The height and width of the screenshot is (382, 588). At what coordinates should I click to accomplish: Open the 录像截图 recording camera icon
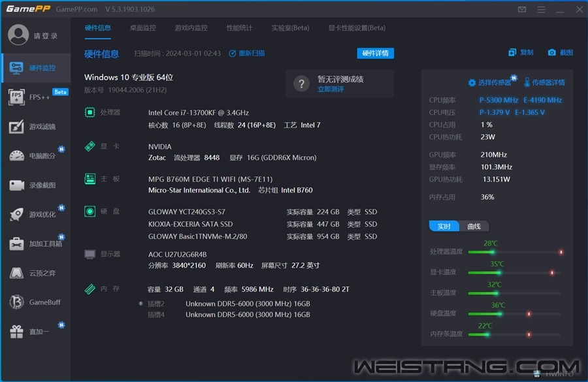(x=16, y=185)
